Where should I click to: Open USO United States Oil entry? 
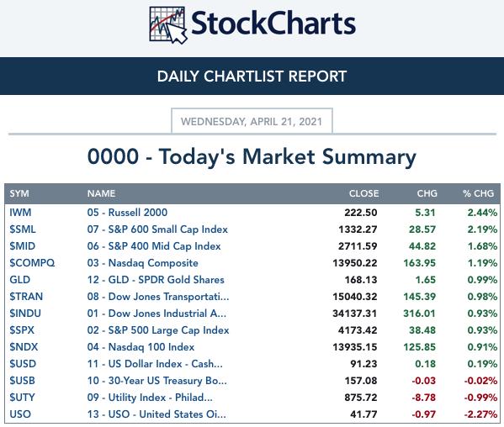[157, 414]
